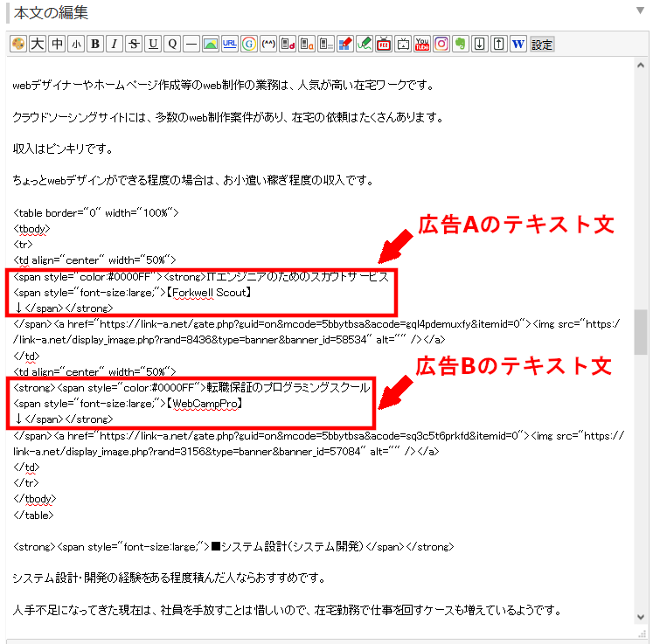Click the 本文の編集 heading
The image size is (653, 644).
51,12
